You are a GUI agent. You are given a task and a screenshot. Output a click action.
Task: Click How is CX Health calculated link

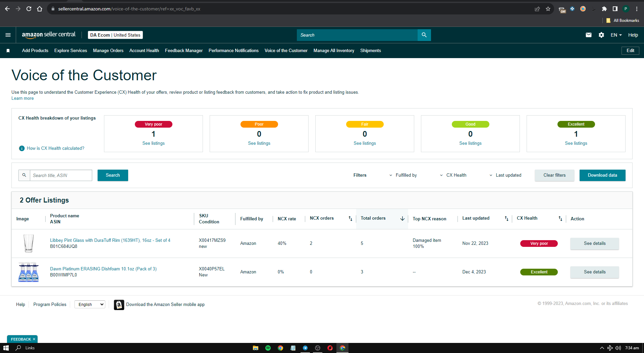click(56, 148)
